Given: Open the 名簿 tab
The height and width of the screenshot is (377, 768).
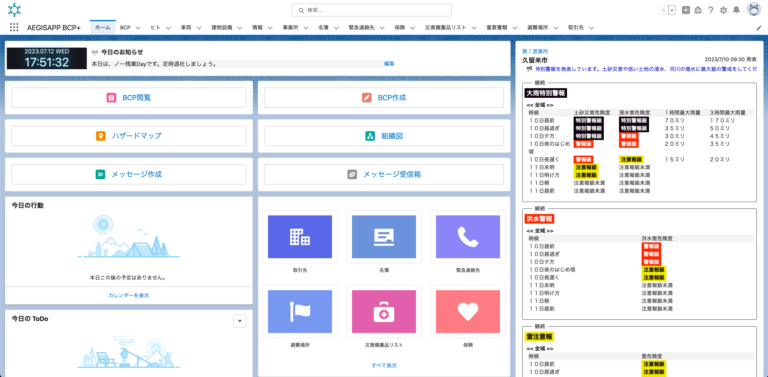Looking at the screenshot, I should pos(323,27).
